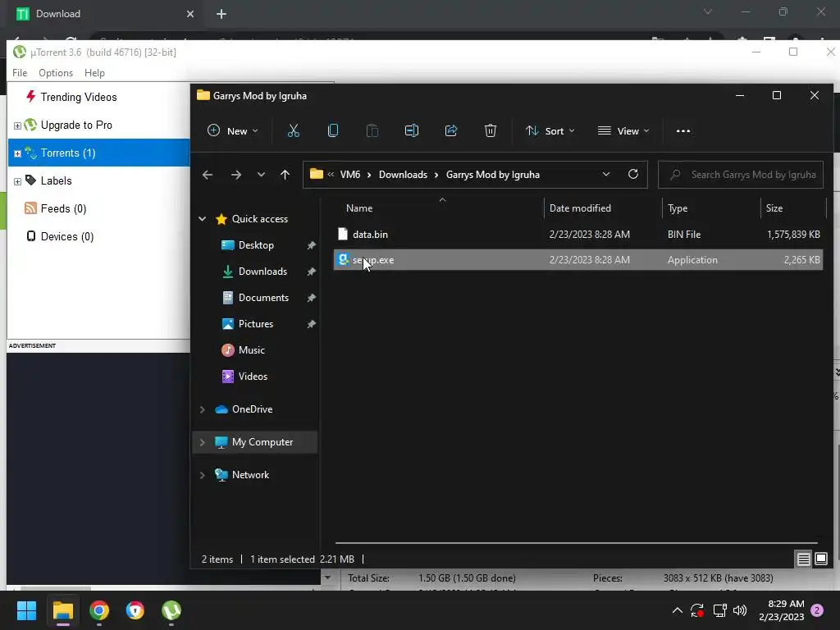
Task: Switch to details view icon in status bar
Action: point(803,559)
